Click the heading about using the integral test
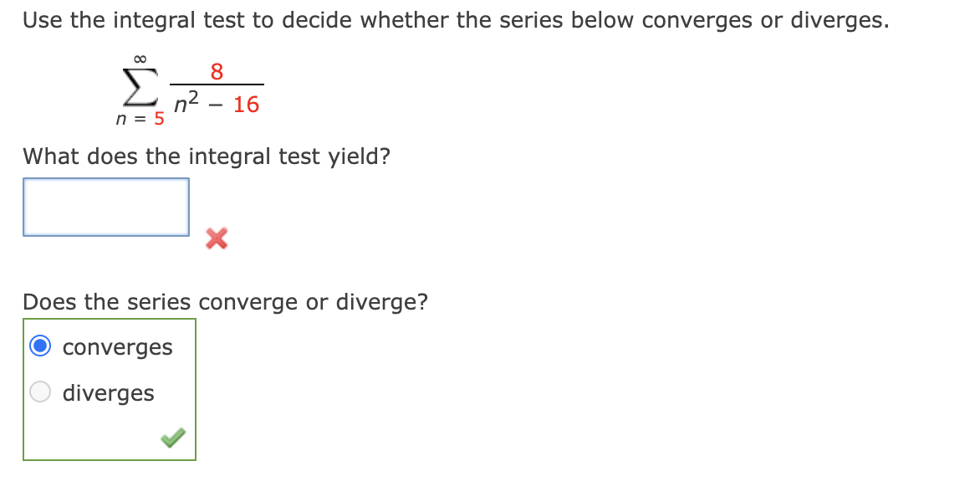Image resolution: width=980 pixels, height=497 pixels. [x=457, y=19]
